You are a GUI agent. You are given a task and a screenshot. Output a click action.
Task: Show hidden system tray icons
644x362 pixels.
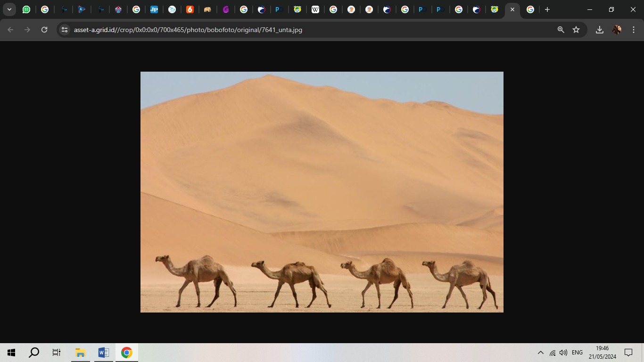point(541,353)
